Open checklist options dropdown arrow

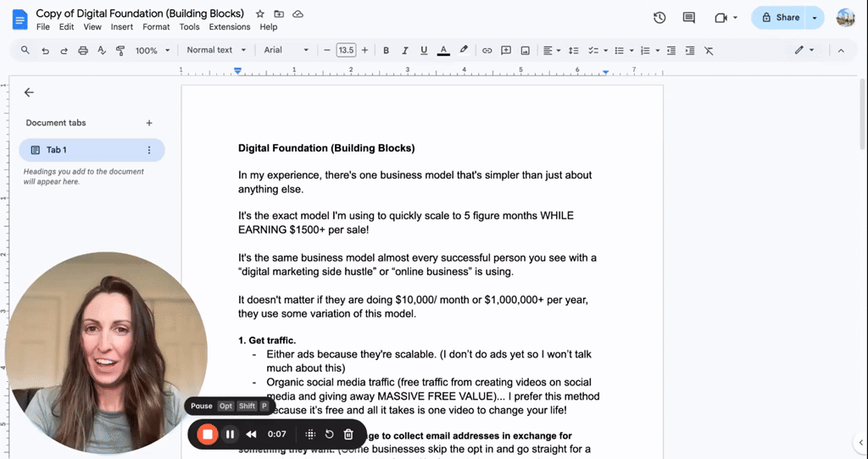pos(605,50)
